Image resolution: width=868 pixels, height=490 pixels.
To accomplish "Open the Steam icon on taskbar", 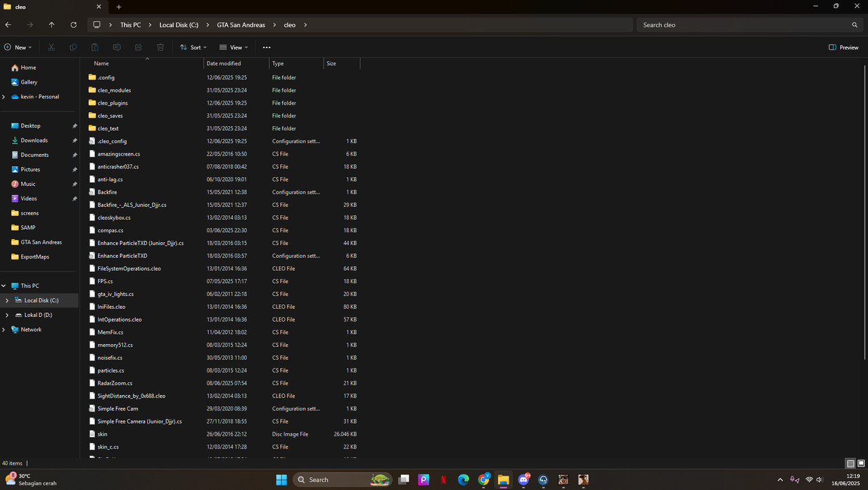I will 543,479.
